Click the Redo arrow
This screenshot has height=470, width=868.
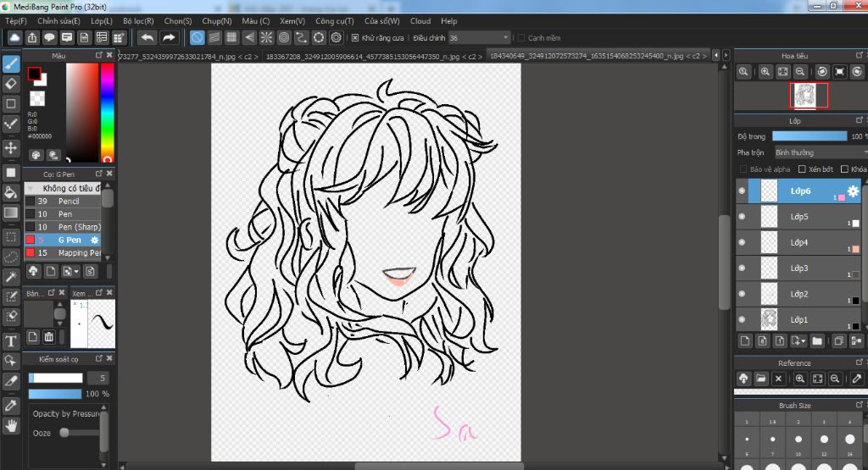(x=169, y=37)
